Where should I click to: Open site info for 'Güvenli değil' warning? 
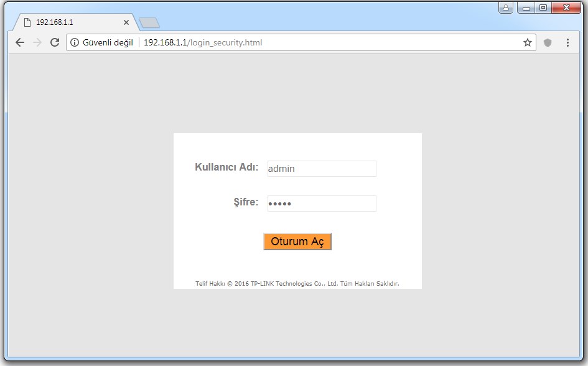pos(101,43)
